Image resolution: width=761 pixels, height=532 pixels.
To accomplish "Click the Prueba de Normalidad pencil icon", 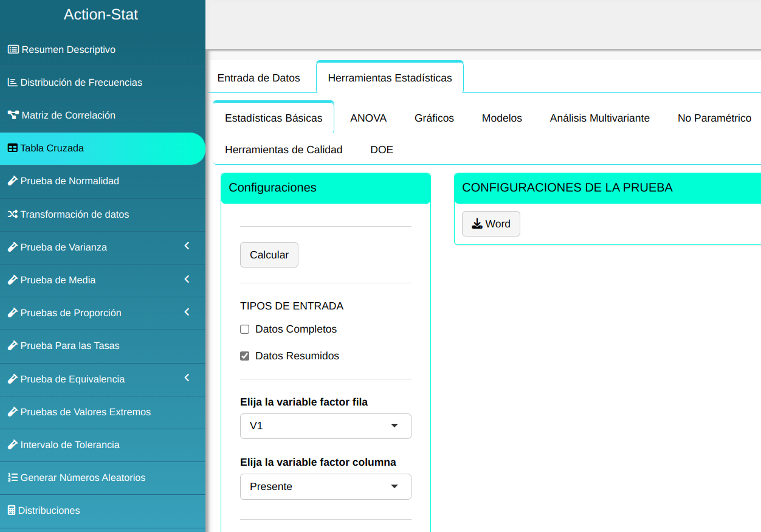I will click(x=12, y=181).
